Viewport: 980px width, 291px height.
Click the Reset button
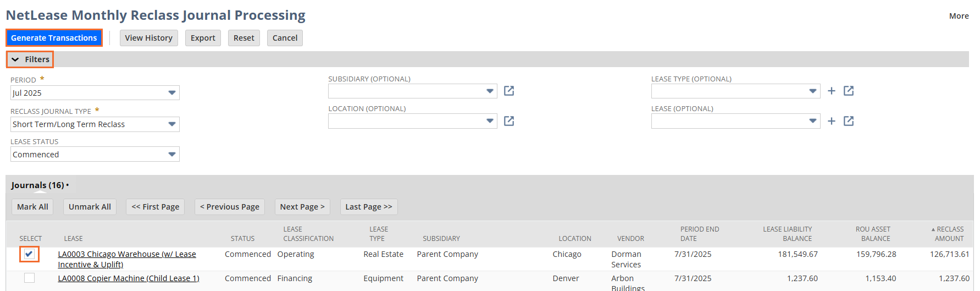tap(244, 38)
